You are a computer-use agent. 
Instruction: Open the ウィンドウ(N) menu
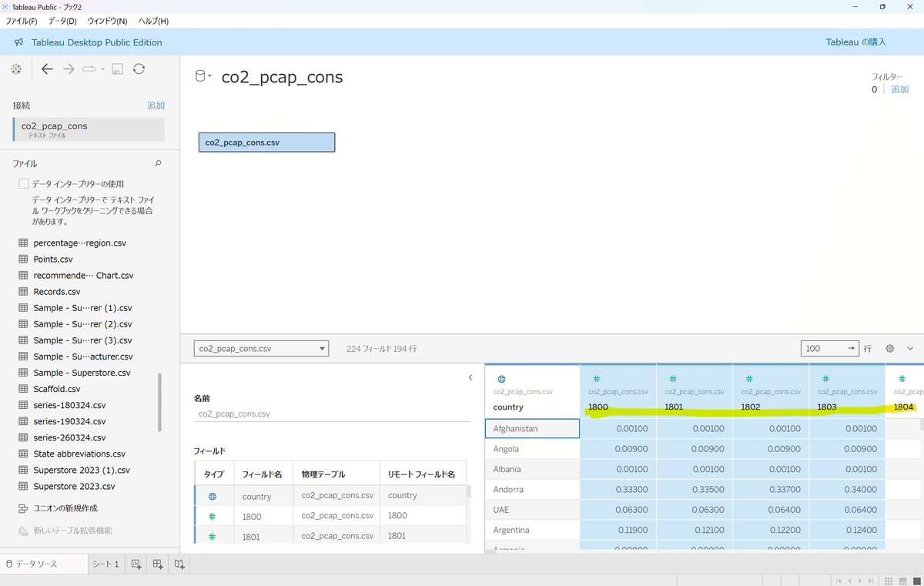[107, 21]
